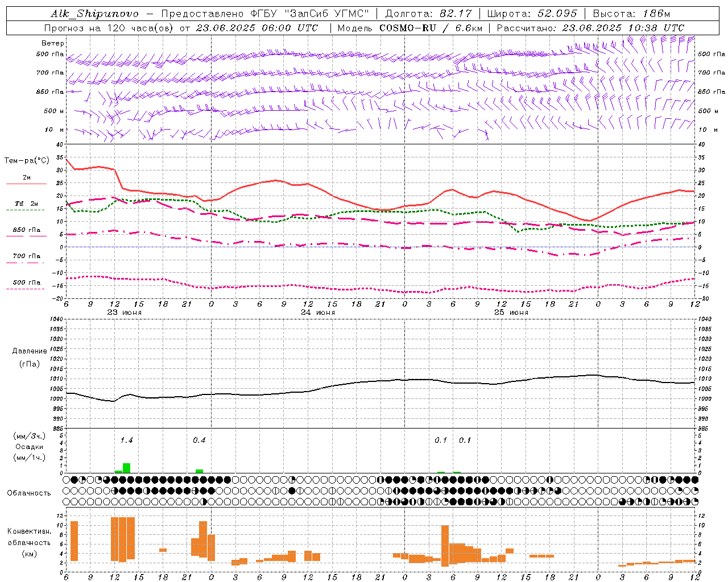Screen dimensions: 728x582
Task: Click the Alk_Shipunovo station title
Action: tap(94, 14)
